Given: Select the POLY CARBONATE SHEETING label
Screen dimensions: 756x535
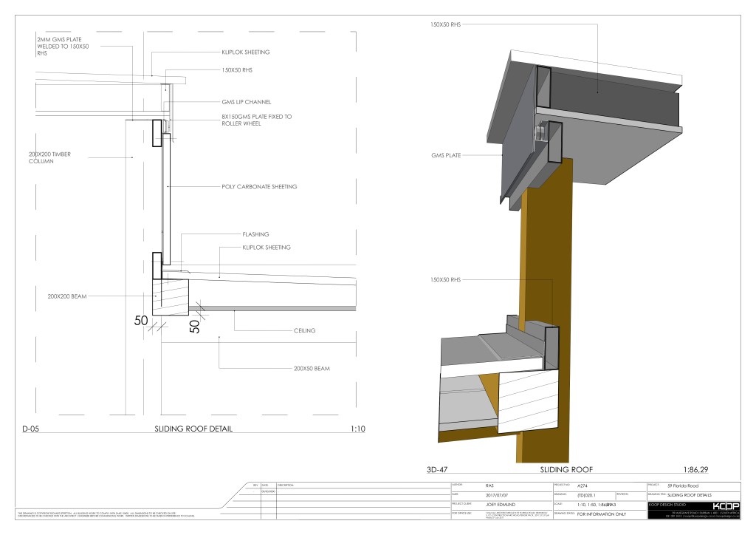Looking at the screenshot, I should pyautogui.click(x=259, y=187).
